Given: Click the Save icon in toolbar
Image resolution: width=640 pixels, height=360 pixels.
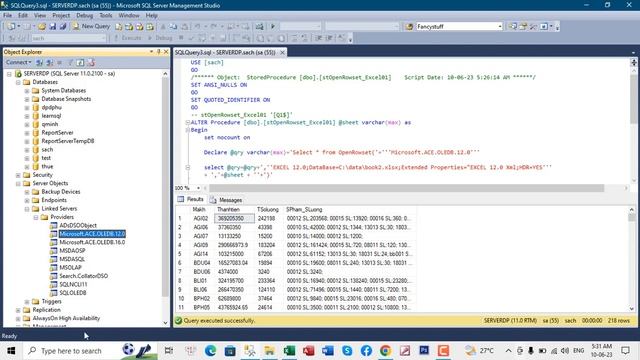Looking at the screenshot, I should point(53,27).
